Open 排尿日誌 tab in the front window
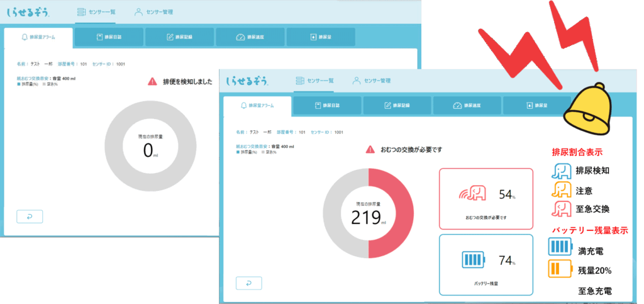Screen dimensions: 644x304 (327, 106)
